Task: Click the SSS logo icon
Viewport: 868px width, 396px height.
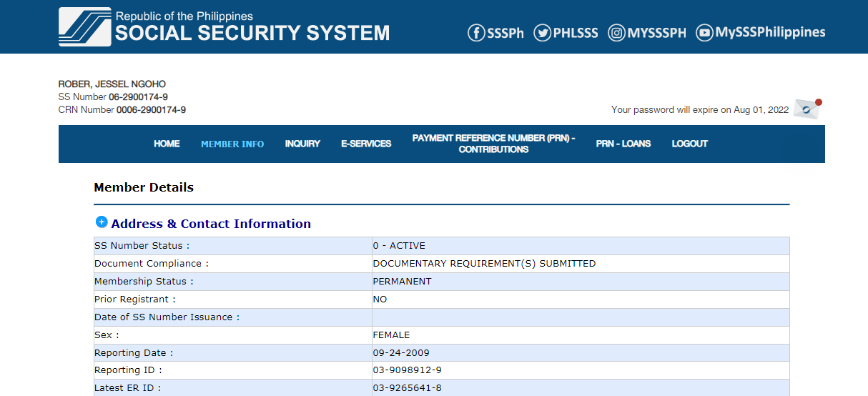Action: click(x=84, y=27)
